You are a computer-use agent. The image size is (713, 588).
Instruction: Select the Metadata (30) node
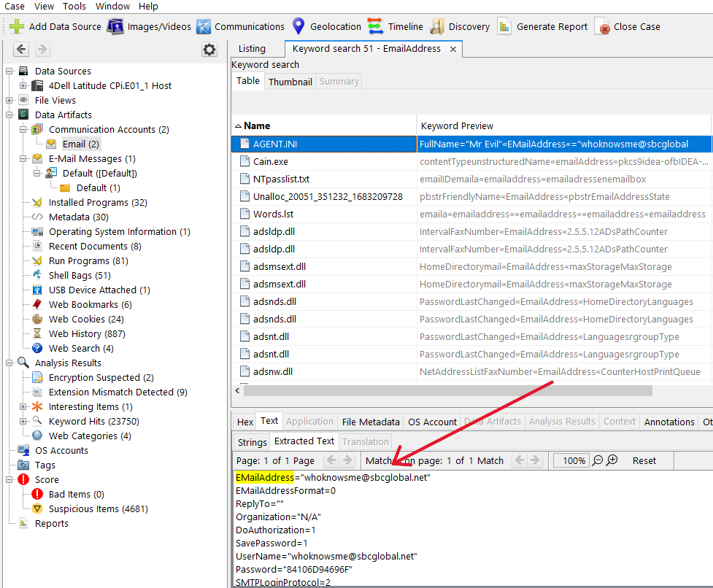tap(78, 217)
